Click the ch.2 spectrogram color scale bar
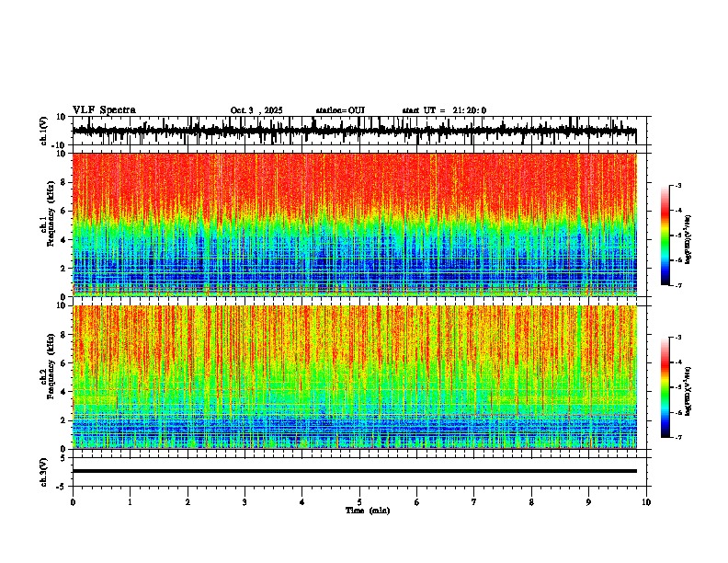The image size is (728, 563). (665, 387)
